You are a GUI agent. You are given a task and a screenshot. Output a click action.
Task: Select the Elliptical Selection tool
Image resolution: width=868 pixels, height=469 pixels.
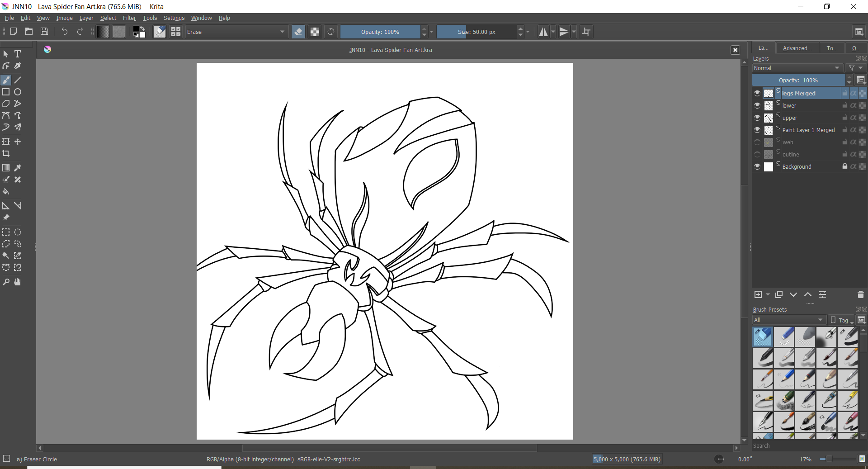tap(18, 232)
